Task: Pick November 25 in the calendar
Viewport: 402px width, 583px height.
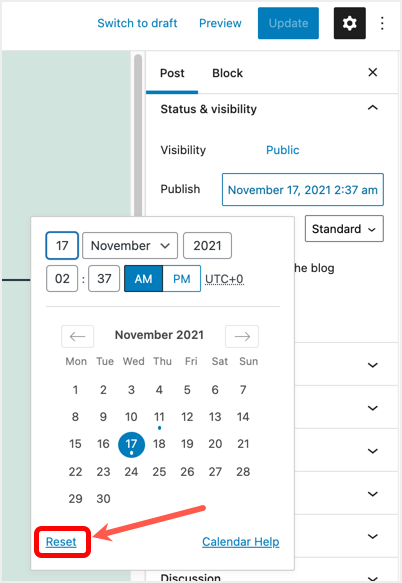Action: (159, 471)
